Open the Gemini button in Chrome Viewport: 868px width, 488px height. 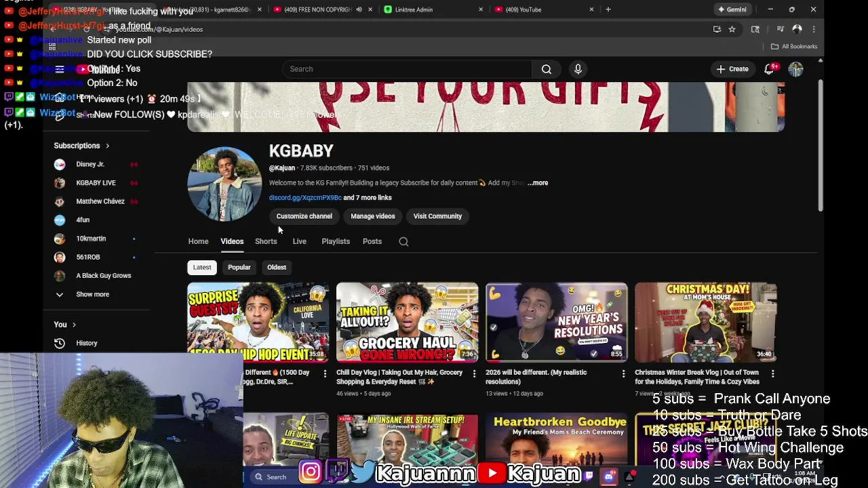[732, 9]
